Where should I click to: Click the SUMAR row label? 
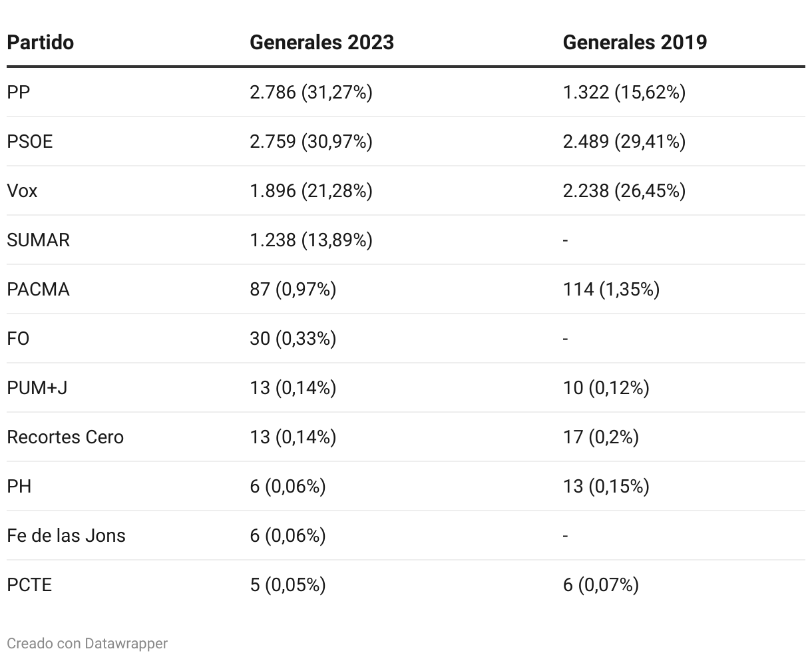coord(38,240)
